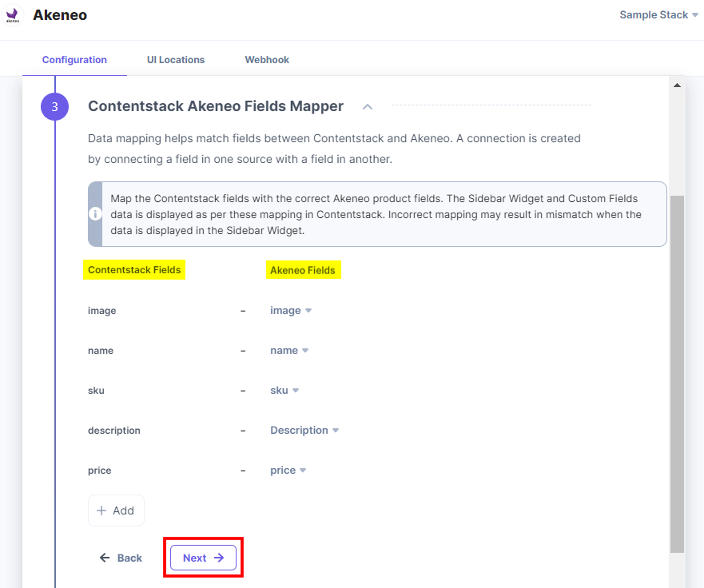Click the 'name' Contentstack field label
704x588 pixels.
101,351
